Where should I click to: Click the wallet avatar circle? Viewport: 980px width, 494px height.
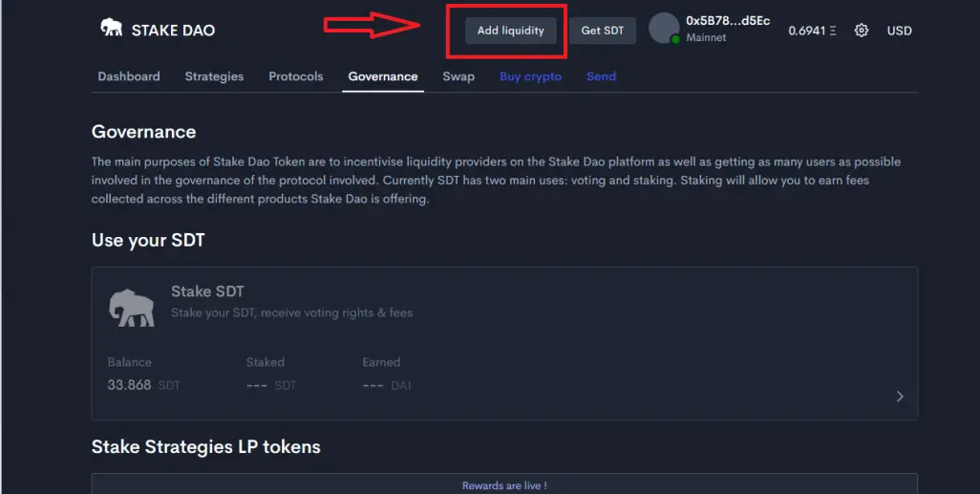click(664, 28)
